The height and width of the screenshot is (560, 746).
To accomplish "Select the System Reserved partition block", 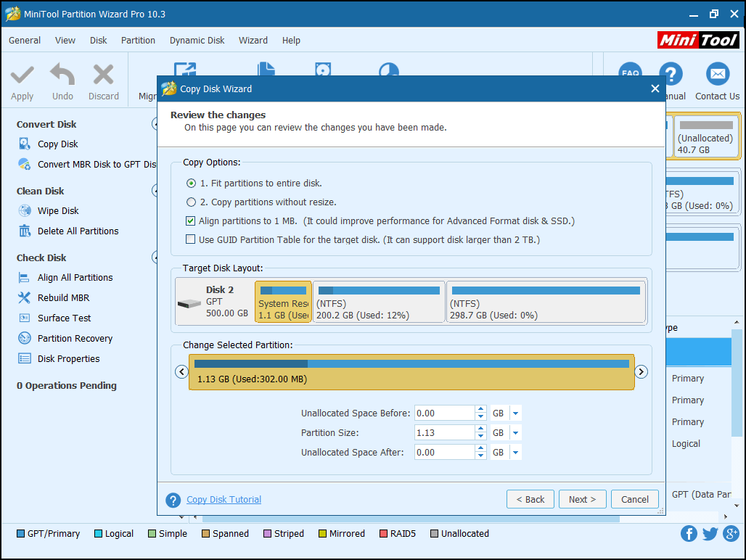I will coord(284,301).
